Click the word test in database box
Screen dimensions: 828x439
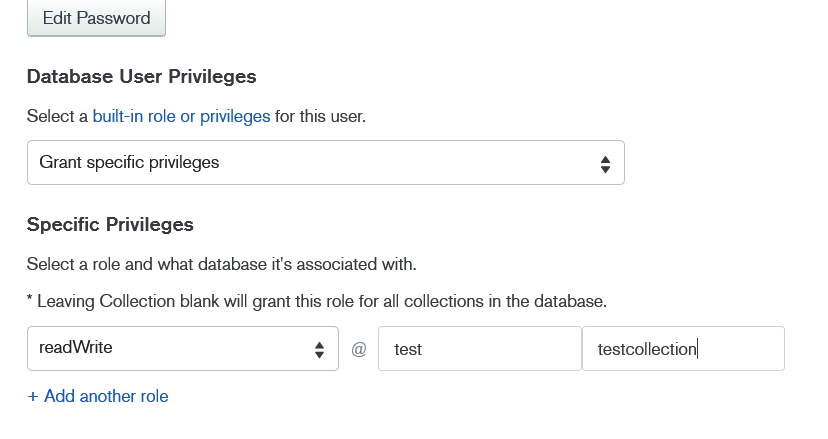[408, 349]
